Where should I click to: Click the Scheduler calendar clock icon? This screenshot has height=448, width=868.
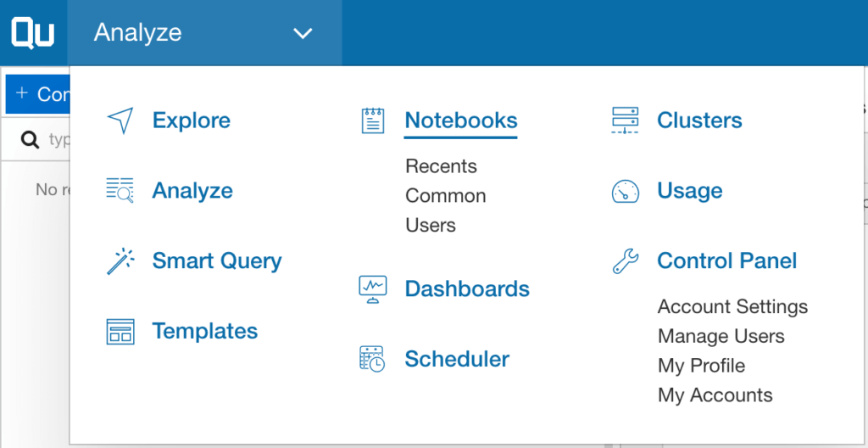click(372, 359)
